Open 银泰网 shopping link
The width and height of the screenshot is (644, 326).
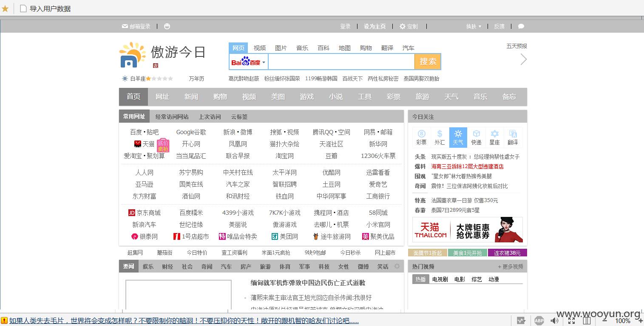click(x=144, y=236)
